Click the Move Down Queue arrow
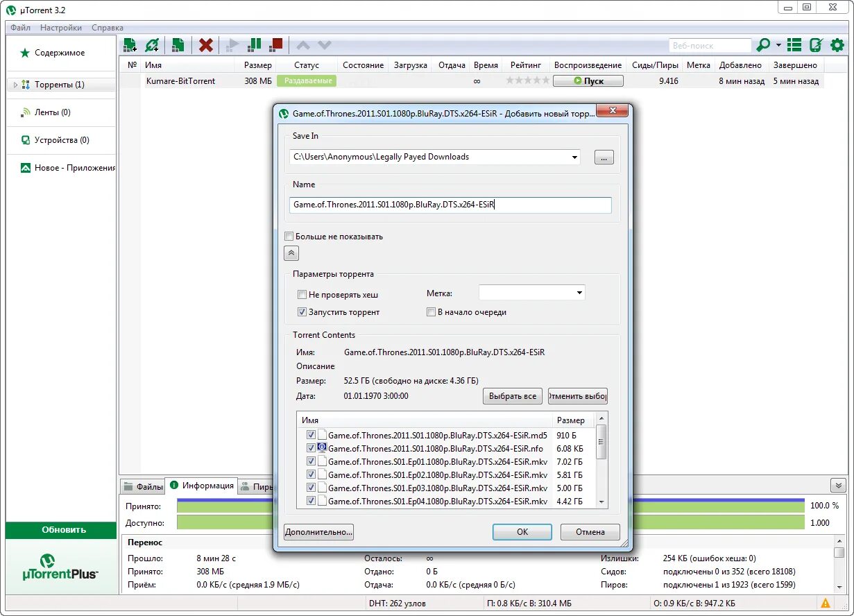The image size is (854, 616). [x=324, y=45]
